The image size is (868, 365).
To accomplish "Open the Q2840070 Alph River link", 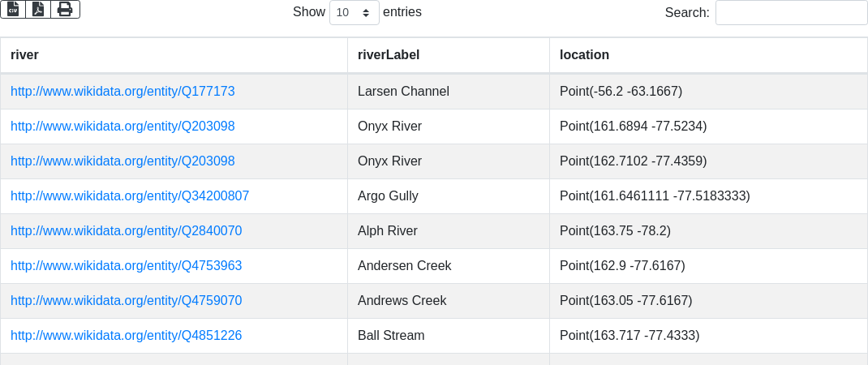I will 126,231.
